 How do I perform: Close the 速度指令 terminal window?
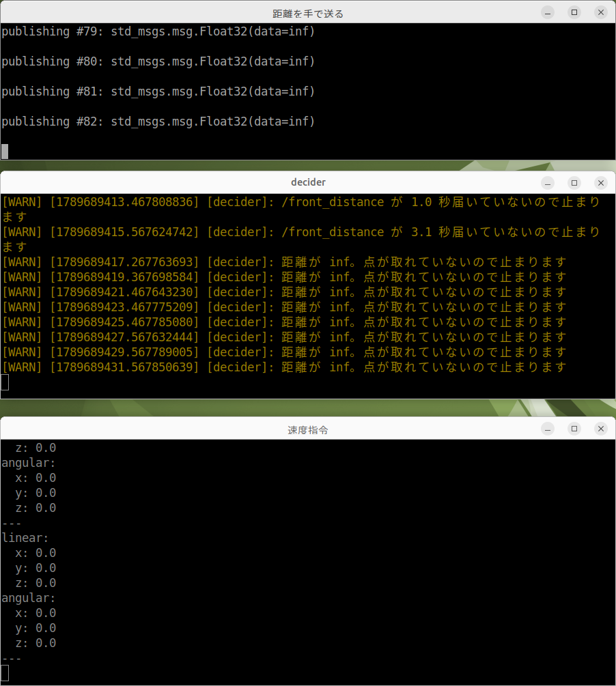click(601, 429)
